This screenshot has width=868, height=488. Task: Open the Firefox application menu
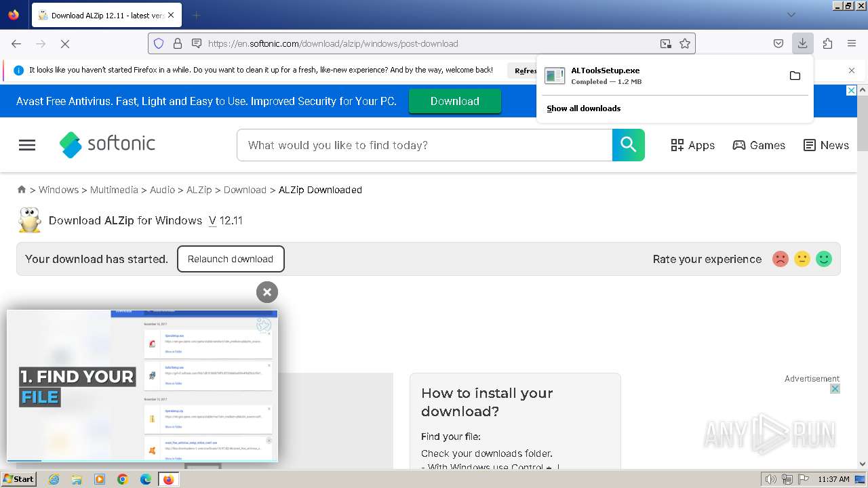point(852,43)
